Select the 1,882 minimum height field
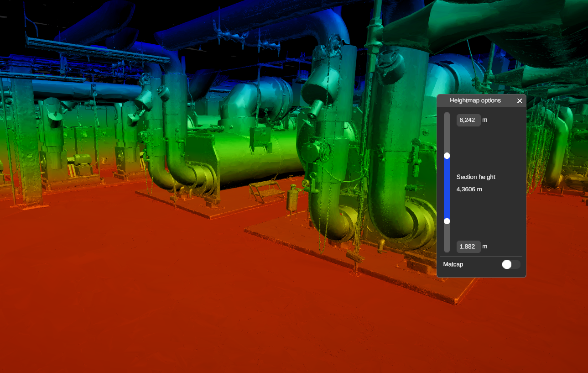The width and height of the screenshot is (588, 373). click(x=468, y=247)
